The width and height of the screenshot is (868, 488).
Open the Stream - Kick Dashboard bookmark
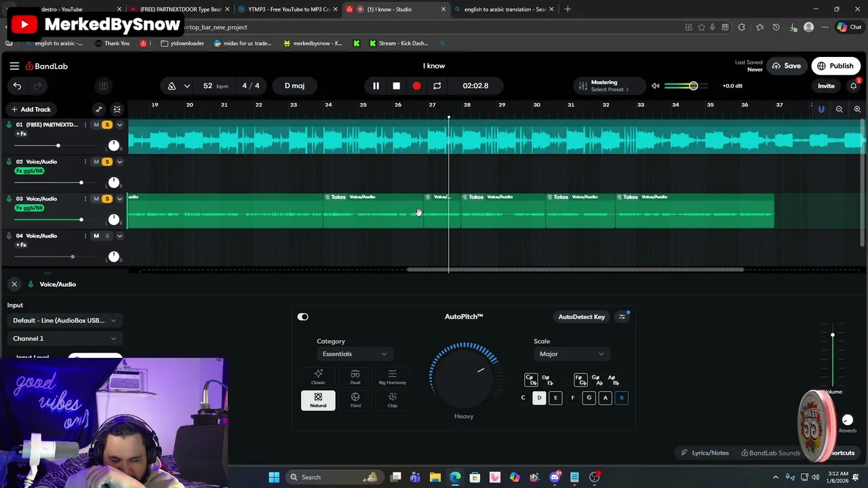(399, 43)
